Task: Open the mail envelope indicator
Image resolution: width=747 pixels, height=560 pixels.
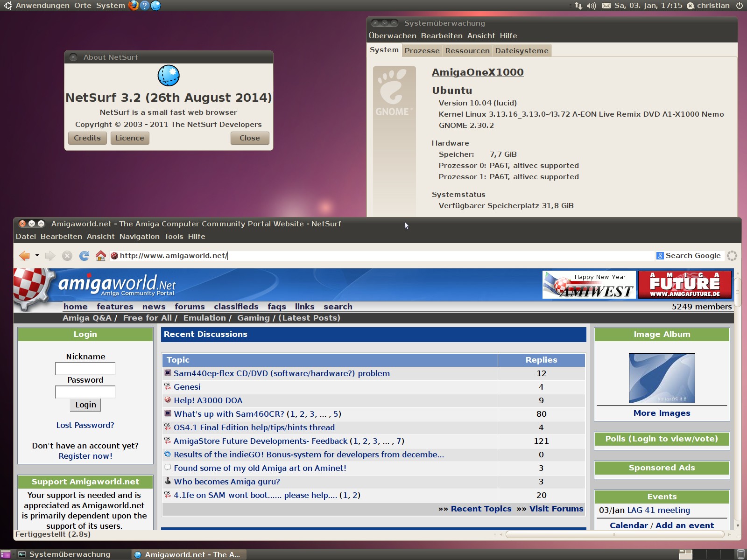Action: pyautogui.click(x=606, y=6)
